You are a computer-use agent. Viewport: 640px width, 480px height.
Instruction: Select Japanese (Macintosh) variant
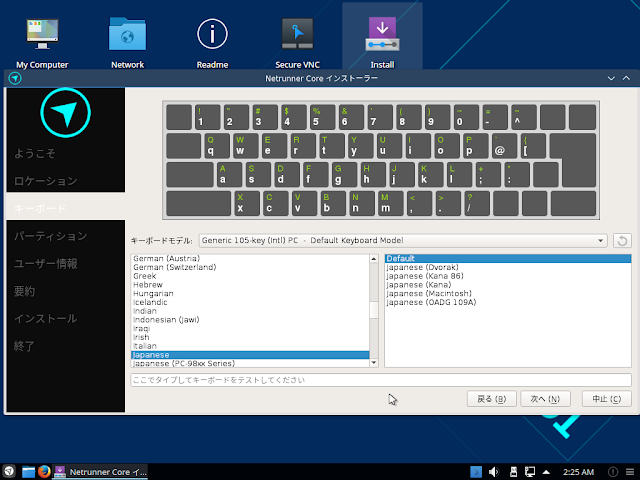(x=508, y=293)
